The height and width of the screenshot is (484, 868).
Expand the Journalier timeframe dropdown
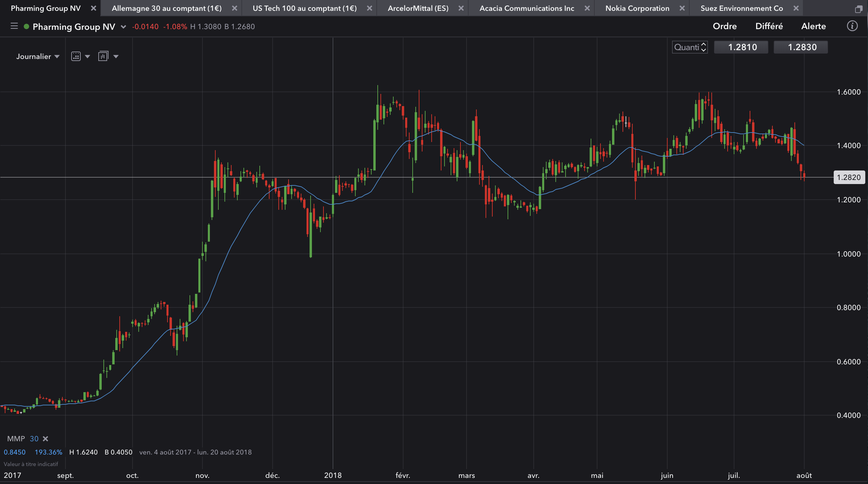pos(38,56)
